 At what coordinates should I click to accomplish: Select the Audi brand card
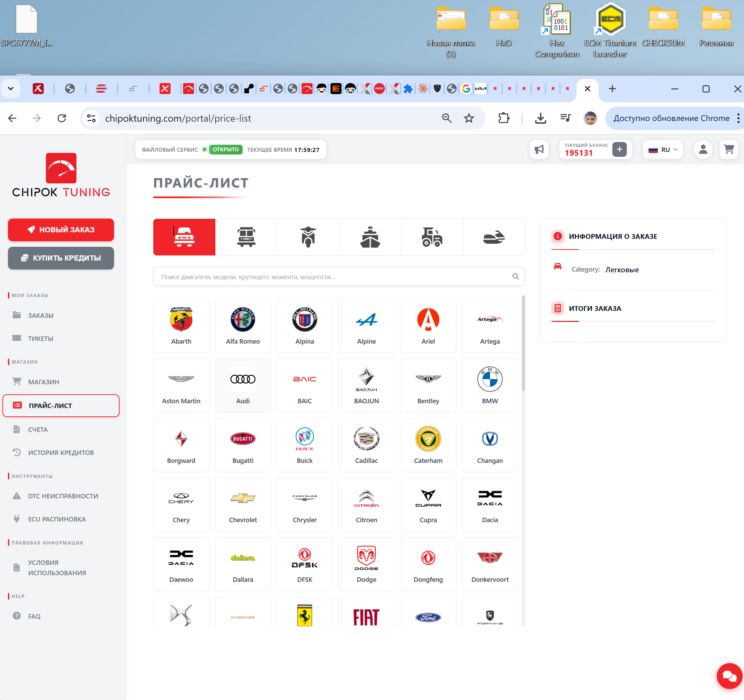tap(243, 386)
